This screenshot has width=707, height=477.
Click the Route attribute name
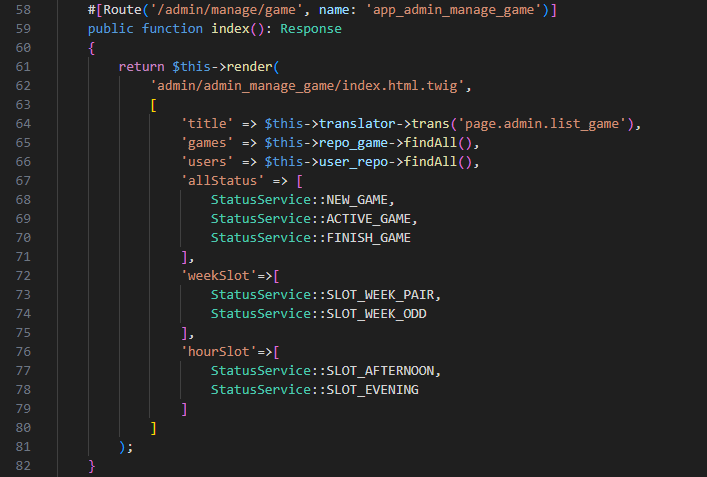(122, 9)
